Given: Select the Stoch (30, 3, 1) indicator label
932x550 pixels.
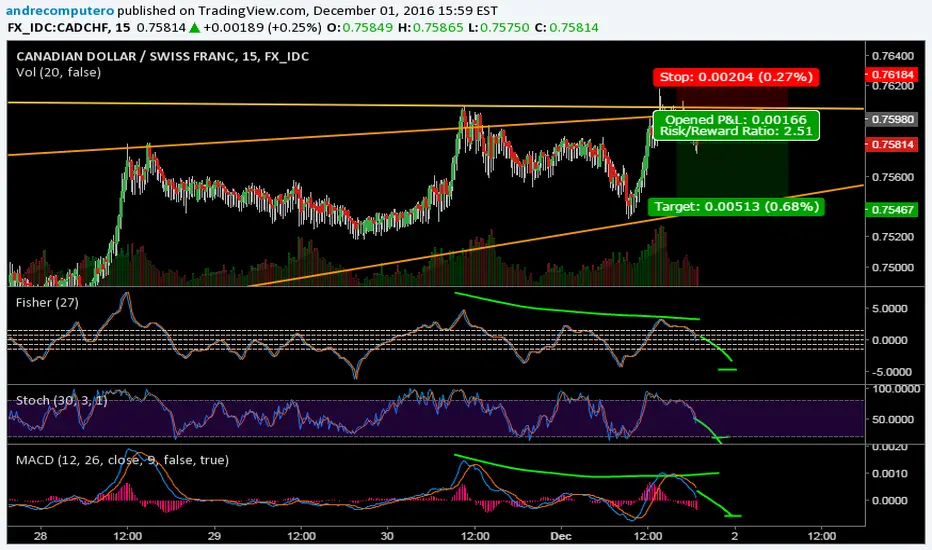Looking at the screenshot, I should tap(62, 401).
